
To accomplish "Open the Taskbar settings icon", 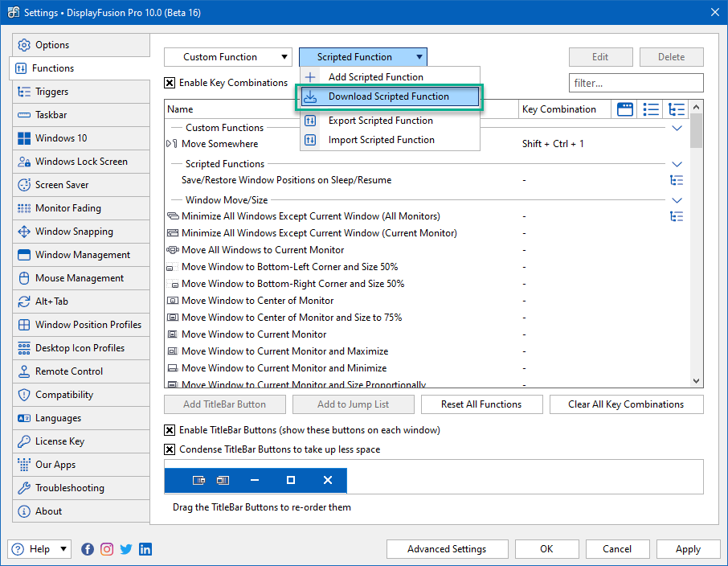I will point(23,115).
